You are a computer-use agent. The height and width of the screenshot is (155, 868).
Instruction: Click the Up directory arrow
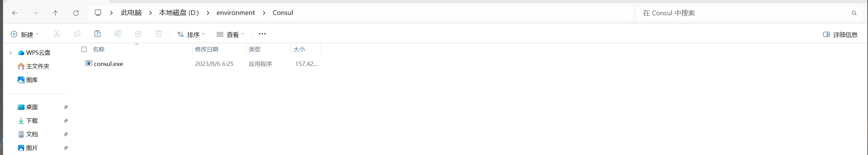pyautogui.click(x=55, y=13)
